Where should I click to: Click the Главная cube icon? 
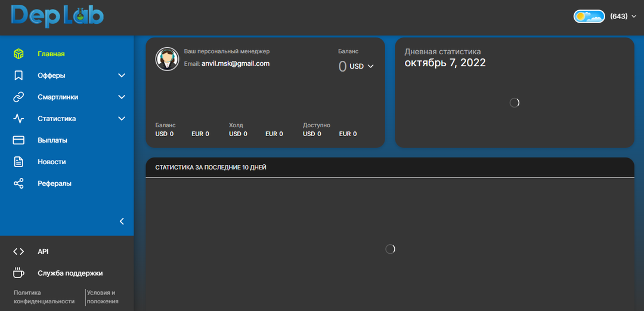[x=18, y=54]
